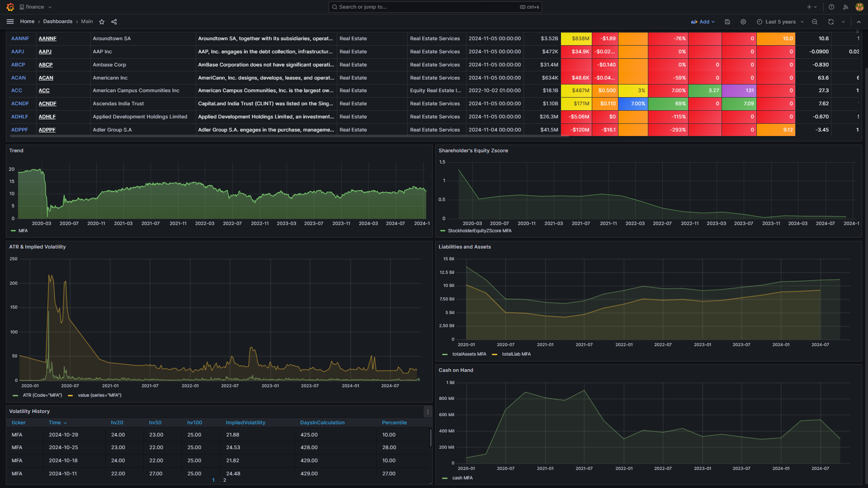This screenshot has height=488, width=868.
Task: Open the hamburger navigation menu icon
Action: tap(10, 21)
